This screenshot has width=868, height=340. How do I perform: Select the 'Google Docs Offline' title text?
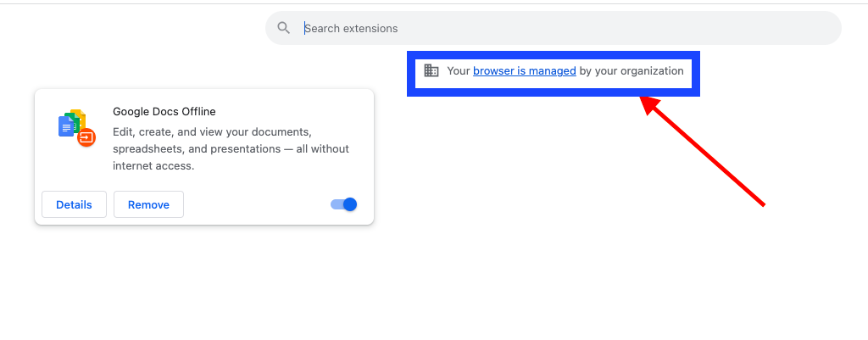tap(164, 111)
